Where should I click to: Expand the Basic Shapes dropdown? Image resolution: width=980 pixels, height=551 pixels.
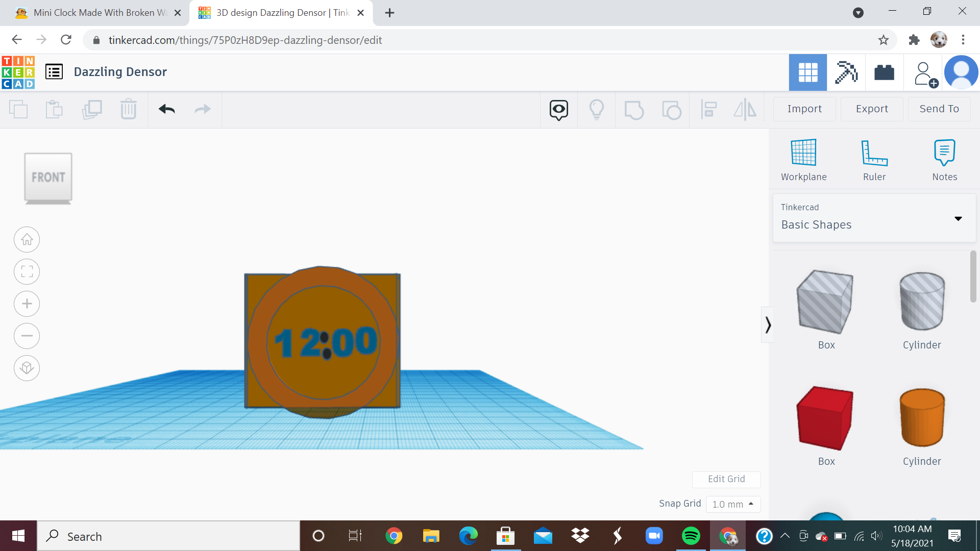point(958,218)
